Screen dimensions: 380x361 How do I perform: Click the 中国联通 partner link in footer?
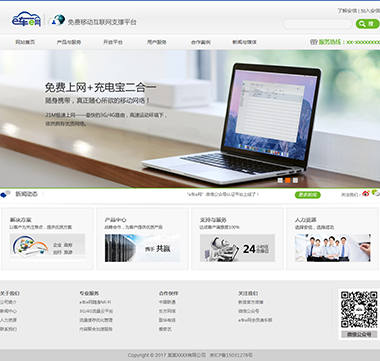(x=167, y=302)
